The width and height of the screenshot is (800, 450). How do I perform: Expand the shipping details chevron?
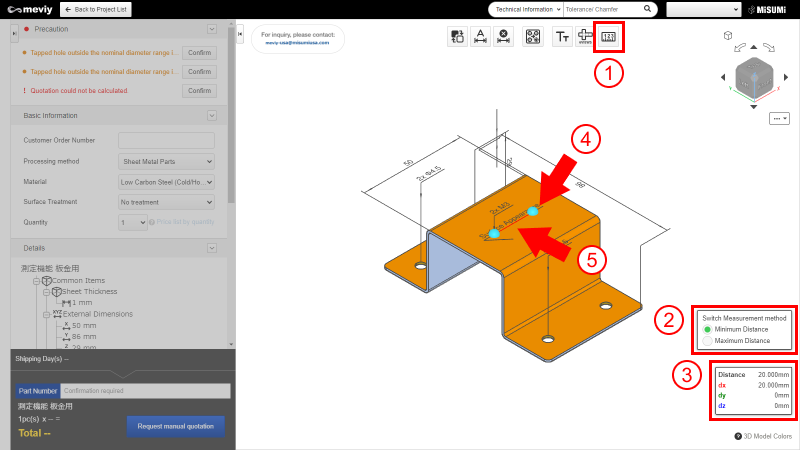click(x=122, y=374)
